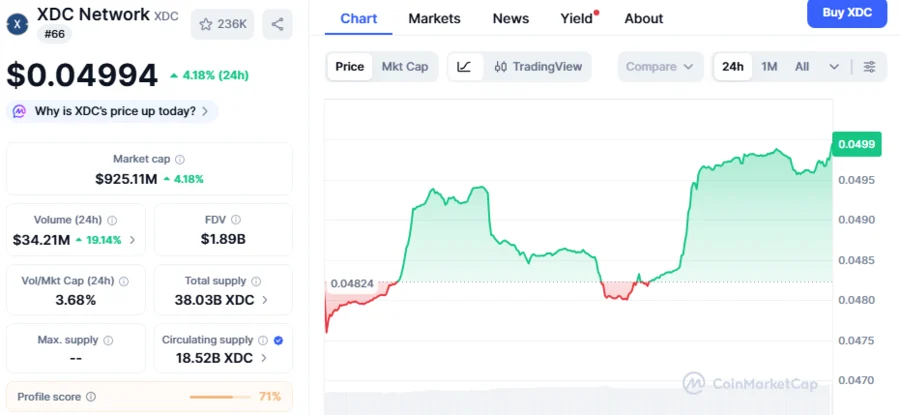
Task: Expand Total supply 38.03B XDC details
Action: pyautogui.click(x=264, y=298)
